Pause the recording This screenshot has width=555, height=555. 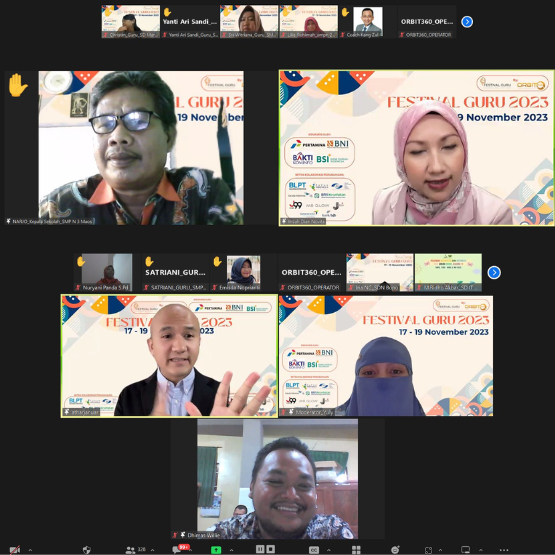[x=260, y=549]
